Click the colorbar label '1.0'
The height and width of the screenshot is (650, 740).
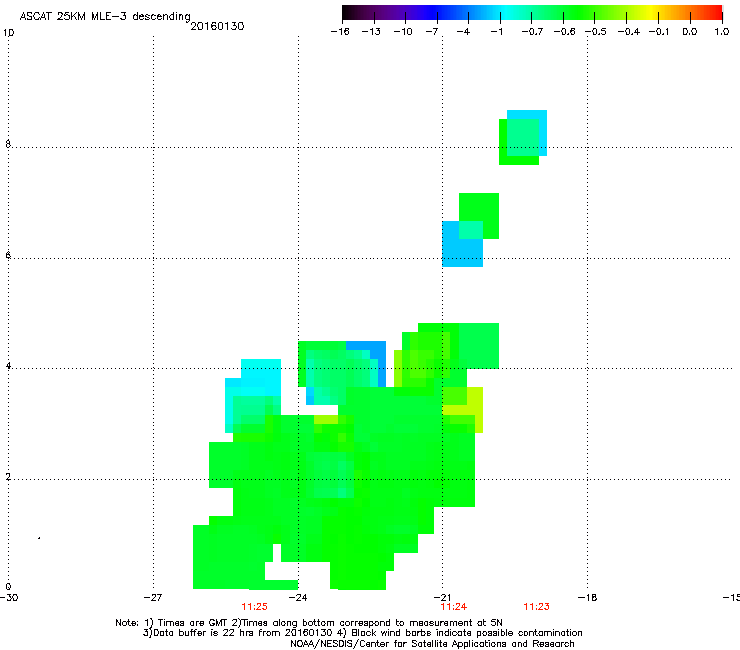pos(722,32)
